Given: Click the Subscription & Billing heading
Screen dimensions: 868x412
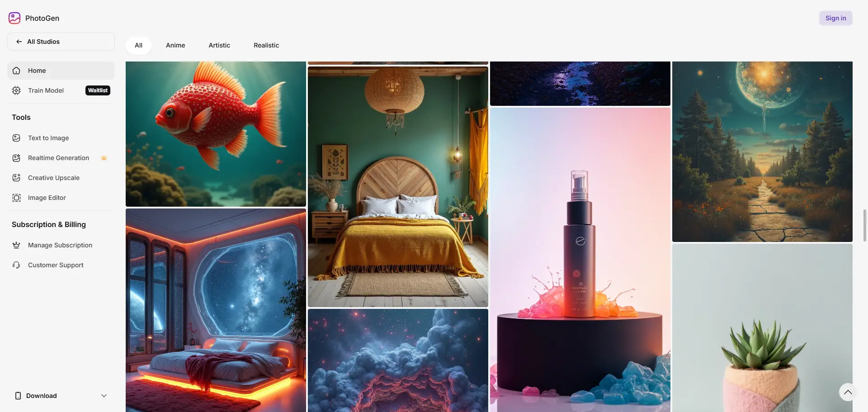Looking at the screenshot, I should (49, 224).
